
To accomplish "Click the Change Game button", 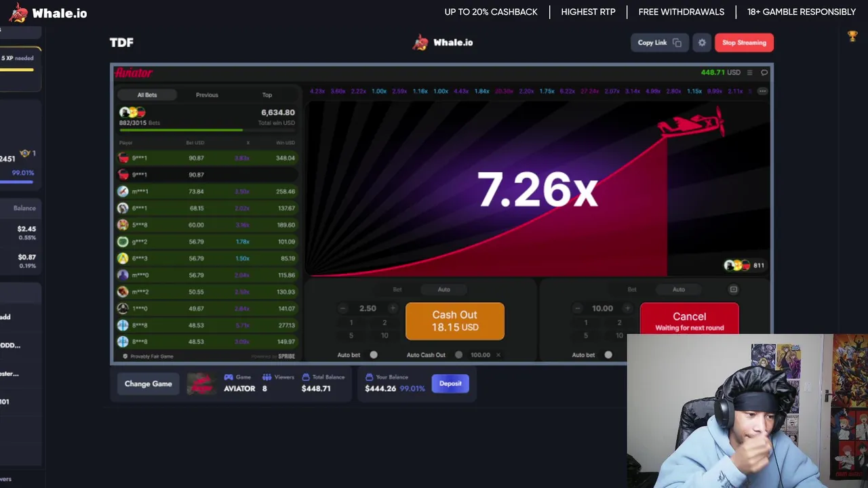I will click(x=148, y=384).
